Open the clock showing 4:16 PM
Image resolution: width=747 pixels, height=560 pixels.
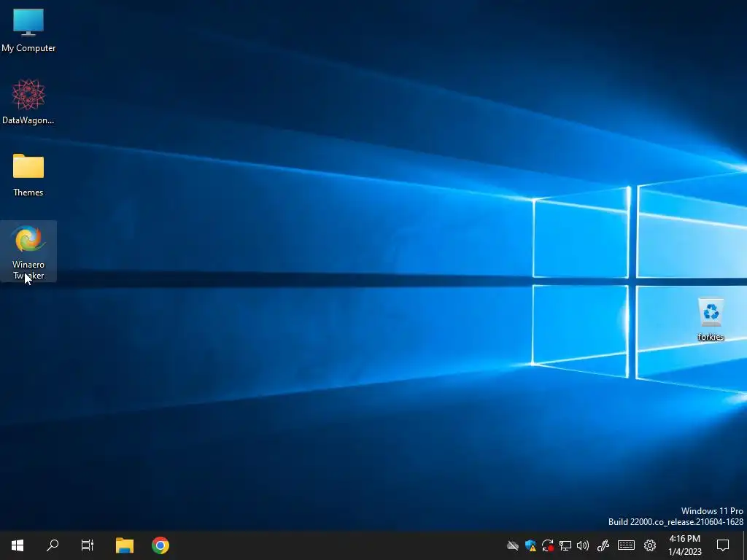point(685,545)
